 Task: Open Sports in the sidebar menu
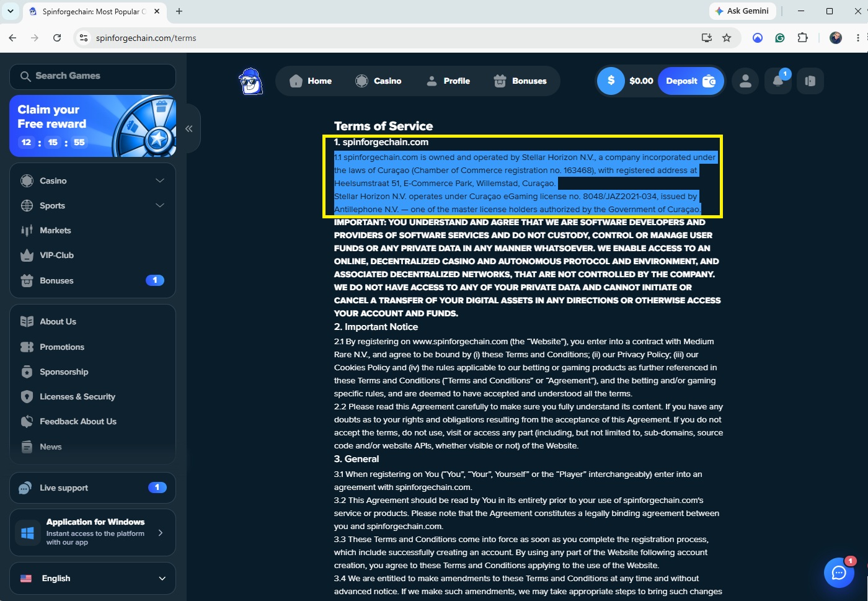coord(52,206)
